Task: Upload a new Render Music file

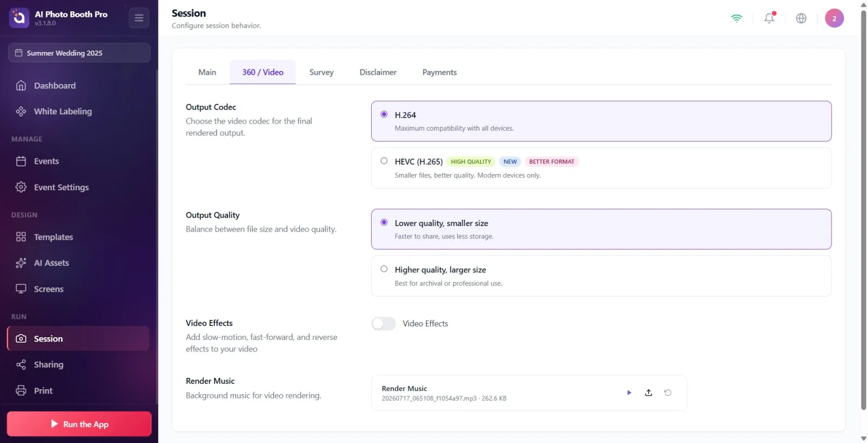Action: pyautogui.click(x=648, y=393)
